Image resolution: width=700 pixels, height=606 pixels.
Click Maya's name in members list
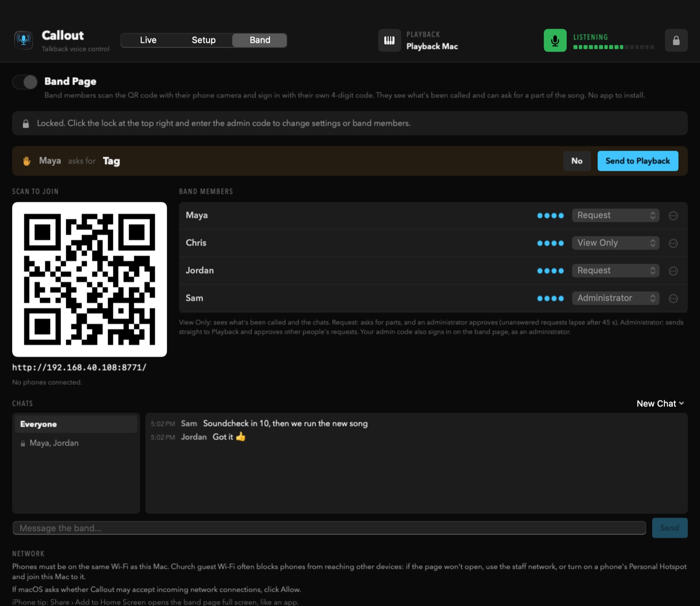pyautogui.click(x=197, y=215)
